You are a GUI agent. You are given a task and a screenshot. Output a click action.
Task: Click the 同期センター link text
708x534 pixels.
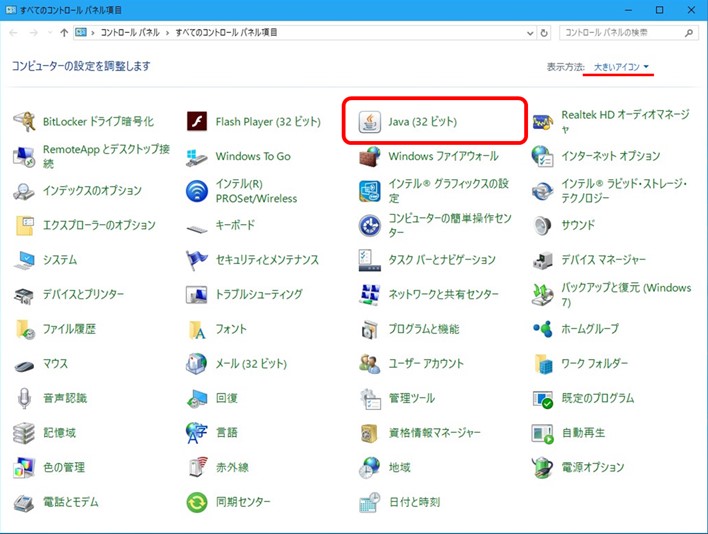pos(243,502)
